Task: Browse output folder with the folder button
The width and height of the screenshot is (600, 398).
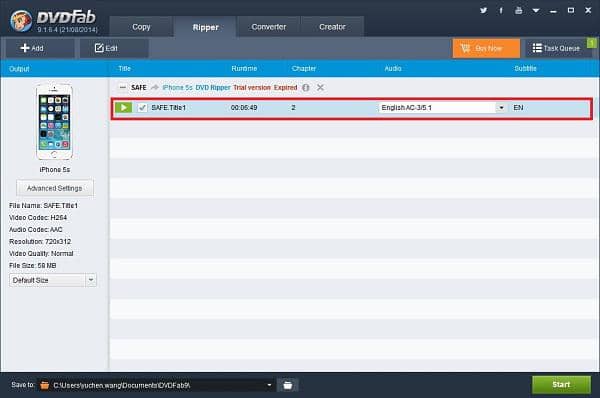Action: [288, 385]
